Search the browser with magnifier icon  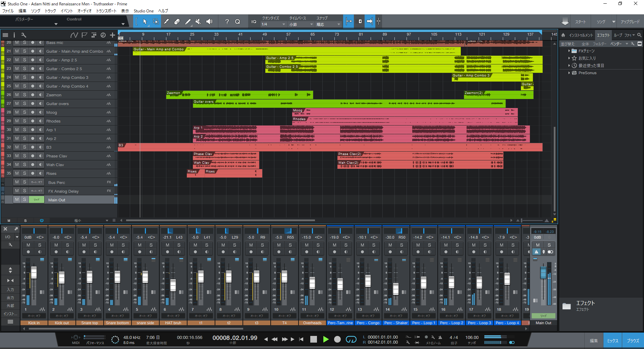[639, 35]
